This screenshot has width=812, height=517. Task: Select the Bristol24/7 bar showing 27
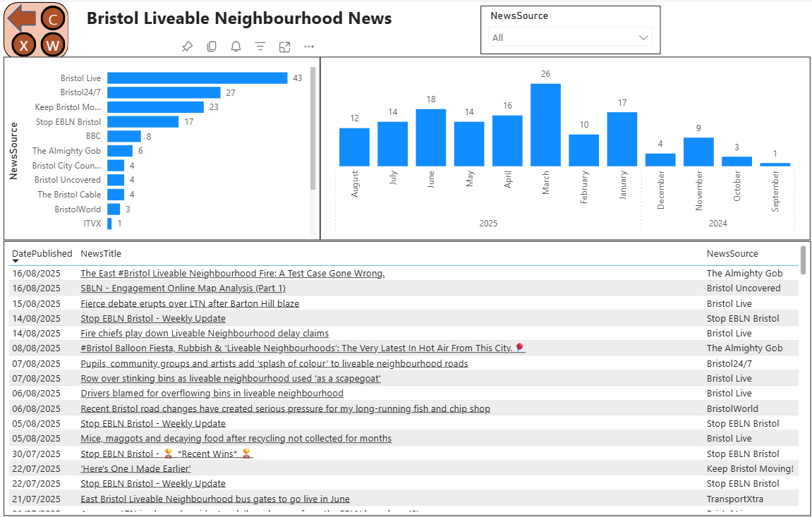[x=164, y=92]
